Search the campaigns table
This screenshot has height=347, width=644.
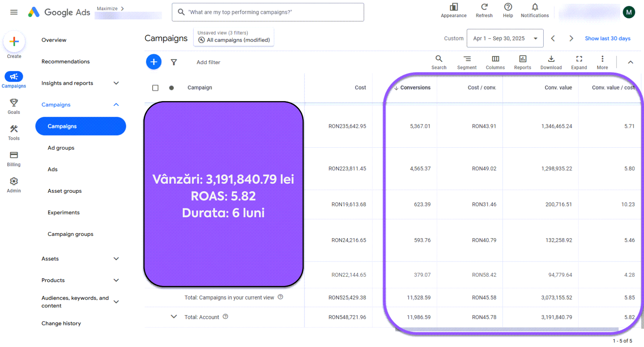439,62
